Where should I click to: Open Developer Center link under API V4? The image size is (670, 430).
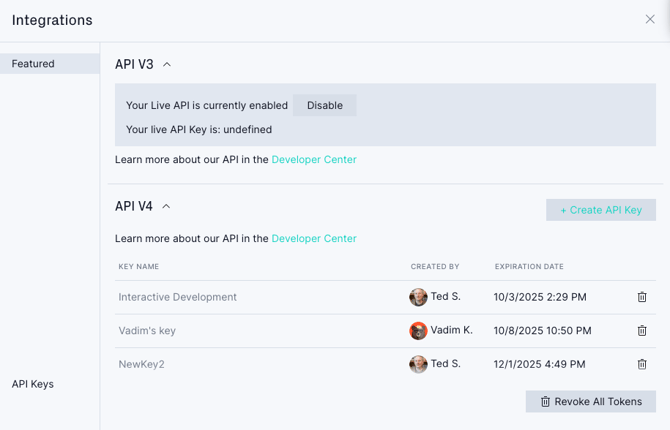coord(314,239)
